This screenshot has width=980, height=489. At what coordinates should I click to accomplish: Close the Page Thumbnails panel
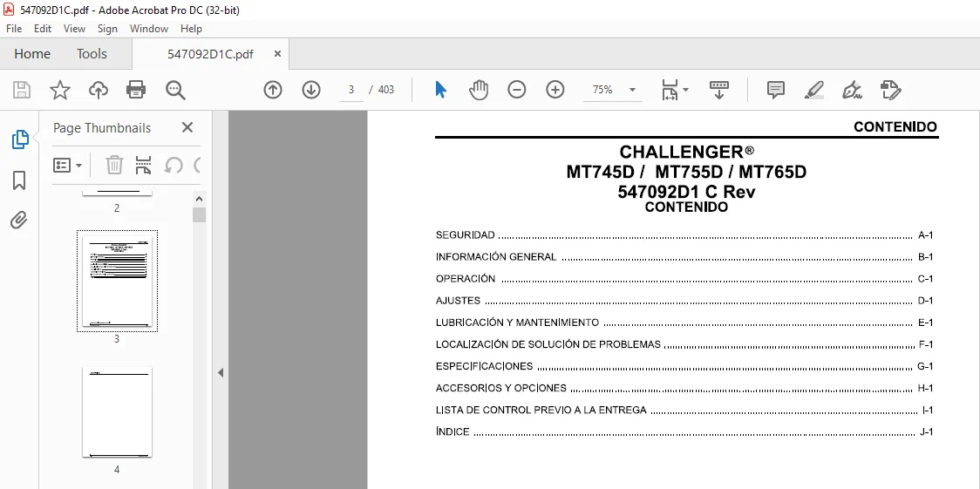187,127
